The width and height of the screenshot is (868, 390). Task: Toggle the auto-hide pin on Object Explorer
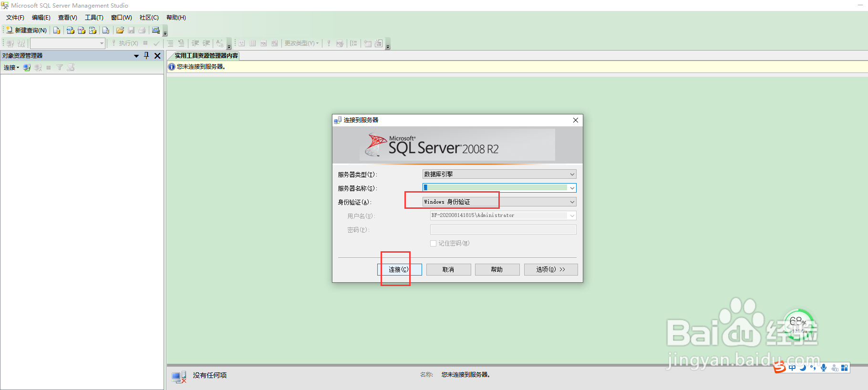point(147,56)
